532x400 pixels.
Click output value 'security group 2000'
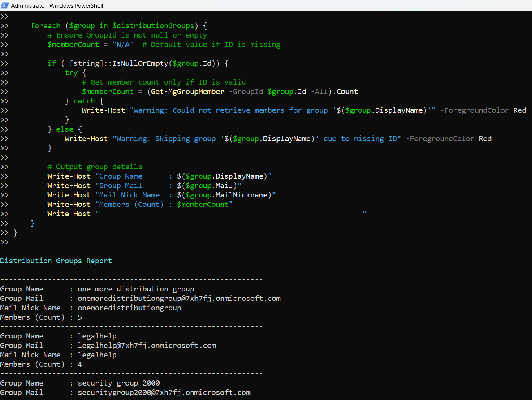click(x=119, y=383)
